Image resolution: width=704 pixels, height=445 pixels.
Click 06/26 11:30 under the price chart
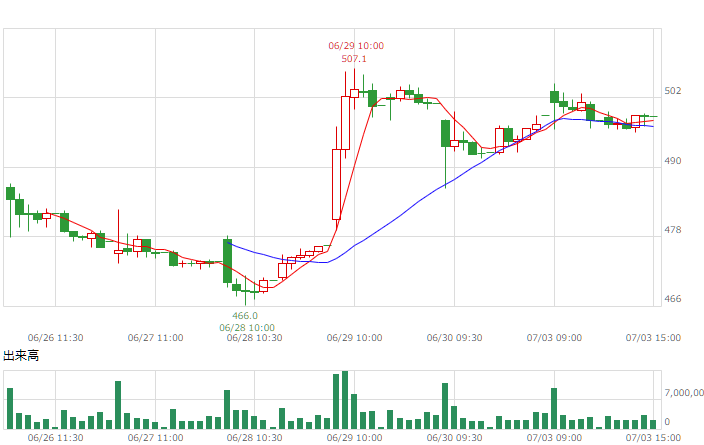(x=56, y=338)
